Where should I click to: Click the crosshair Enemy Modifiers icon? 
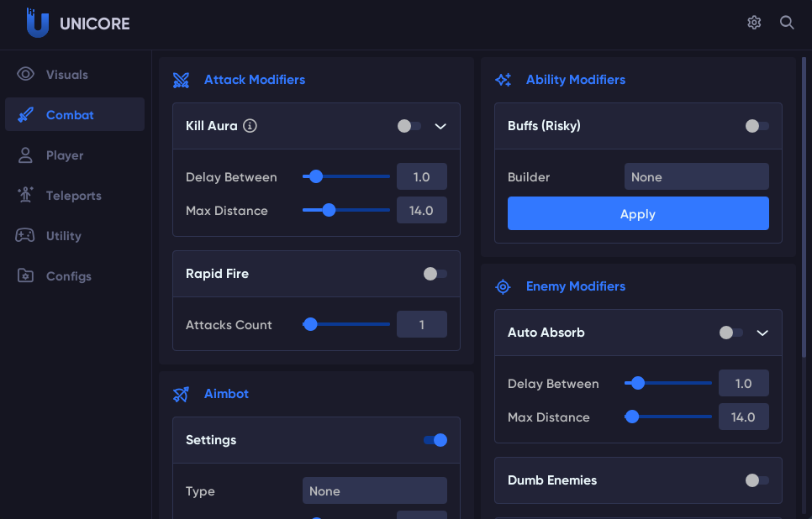503,286
